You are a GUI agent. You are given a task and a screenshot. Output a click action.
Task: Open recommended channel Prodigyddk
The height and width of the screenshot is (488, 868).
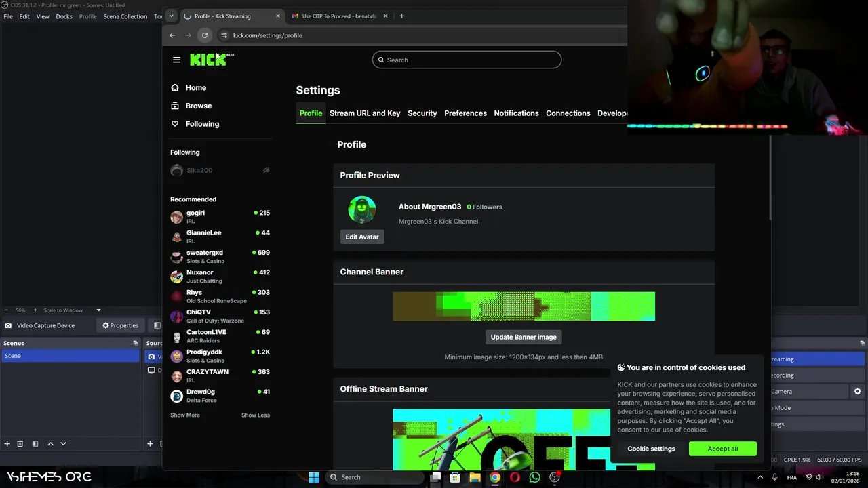click(x=220, y=356)
